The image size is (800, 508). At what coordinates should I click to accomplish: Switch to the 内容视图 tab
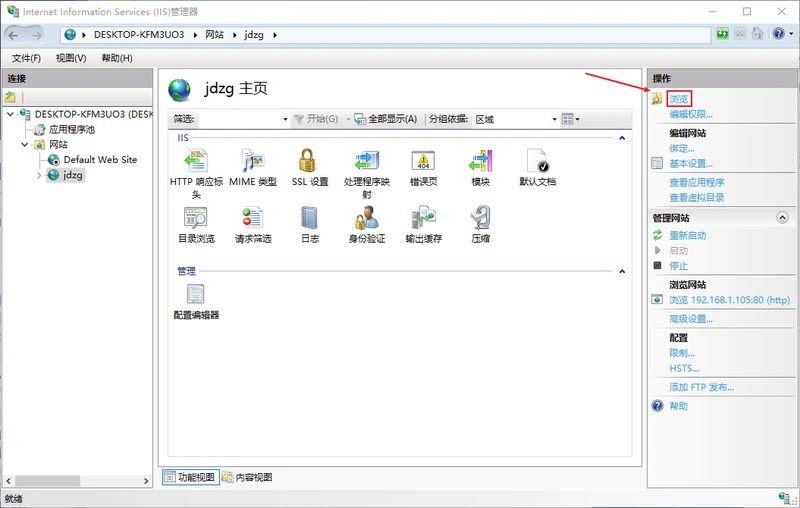click(x=248, y=477)
